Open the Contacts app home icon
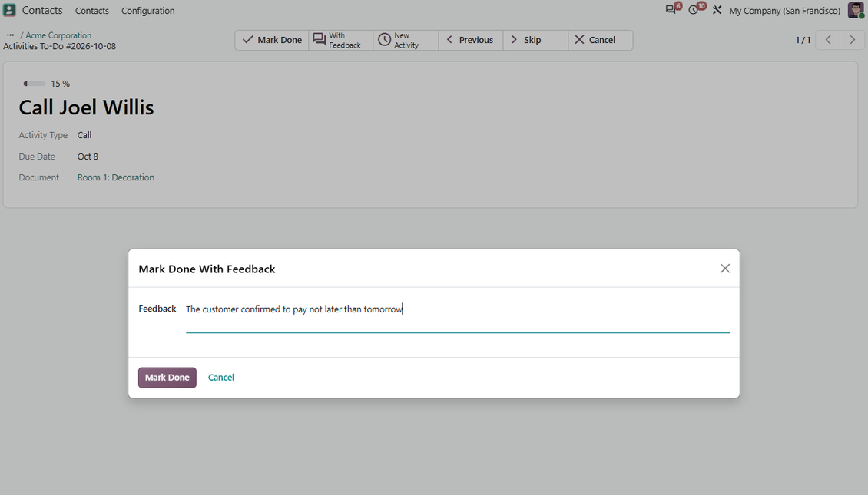Image resolution: width=868 pixels, height=495 pixels. tap(9, 10)
